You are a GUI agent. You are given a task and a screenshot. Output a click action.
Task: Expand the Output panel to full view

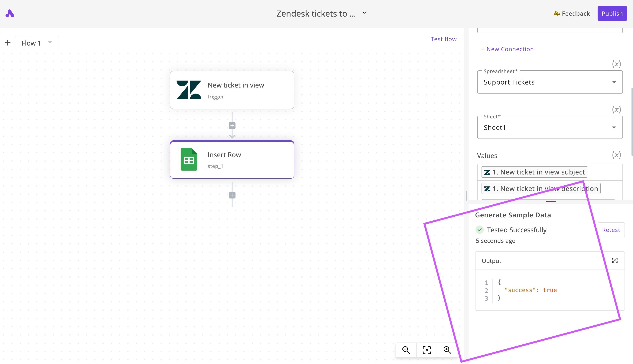click(x=615, y=260)
